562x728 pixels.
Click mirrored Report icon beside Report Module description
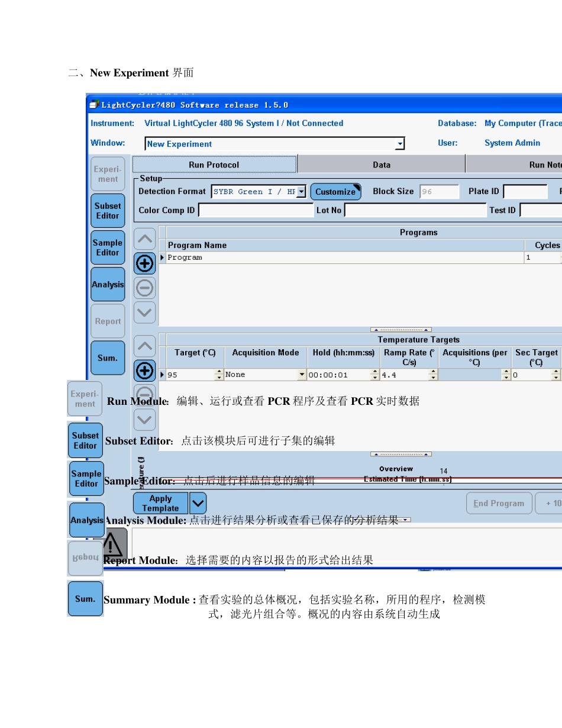(85, 558)
